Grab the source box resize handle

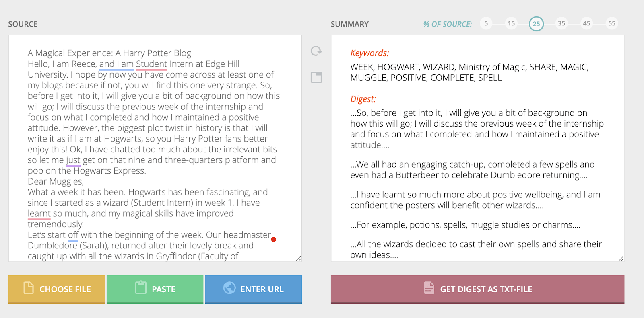tap(298, 259)
